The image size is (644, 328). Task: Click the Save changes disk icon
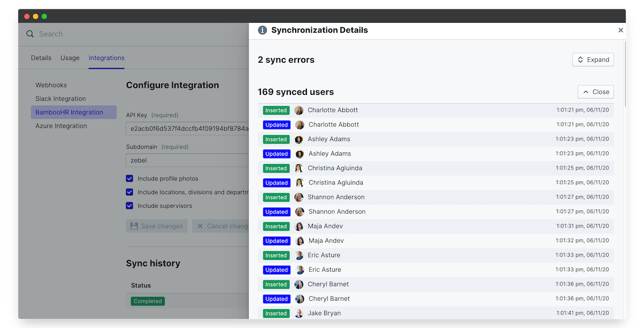pyautogui.click(x=134, y=226)
